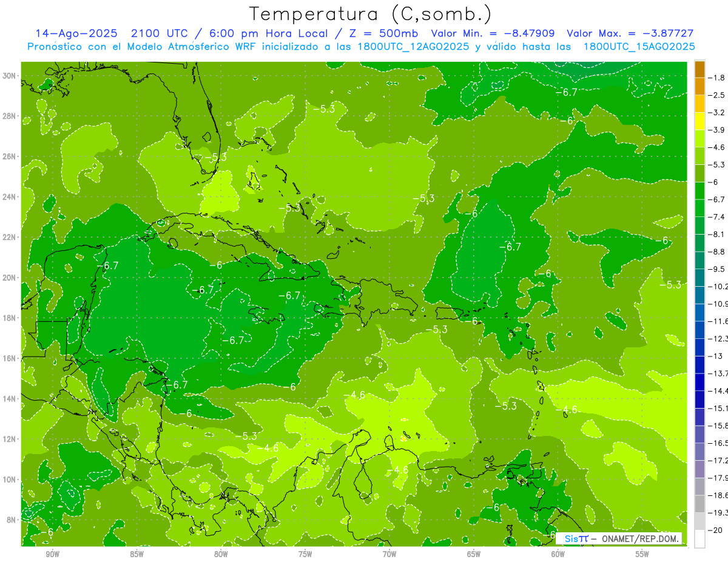Click the '-16.5' color legend value
The height and width of the screenshot is (562, 728).
tap(718, 443)
